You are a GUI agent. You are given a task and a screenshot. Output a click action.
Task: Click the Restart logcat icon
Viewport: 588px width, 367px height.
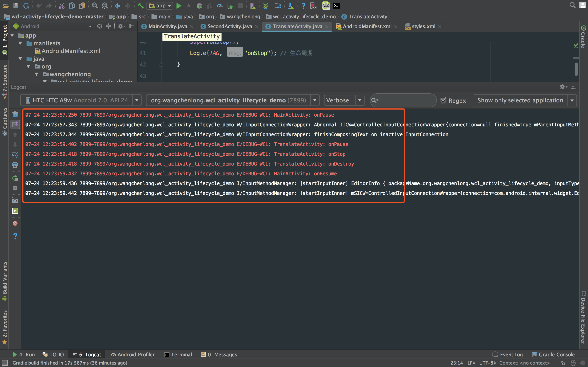15,178
